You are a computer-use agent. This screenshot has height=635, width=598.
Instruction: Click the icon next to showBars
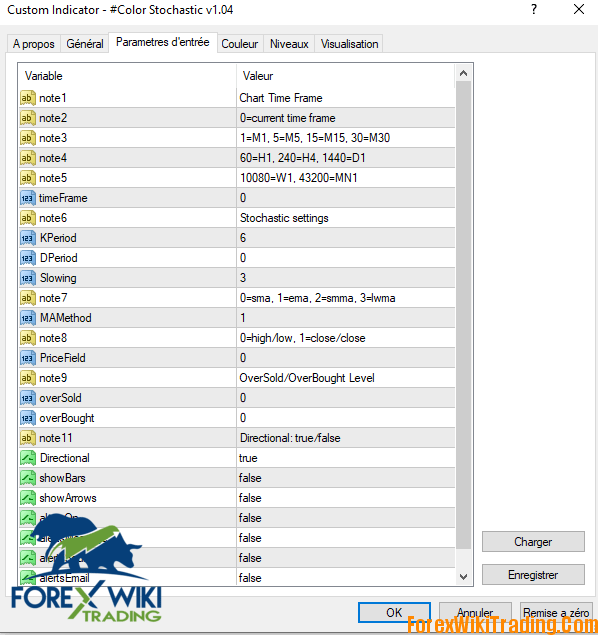[x=28, y=478]
